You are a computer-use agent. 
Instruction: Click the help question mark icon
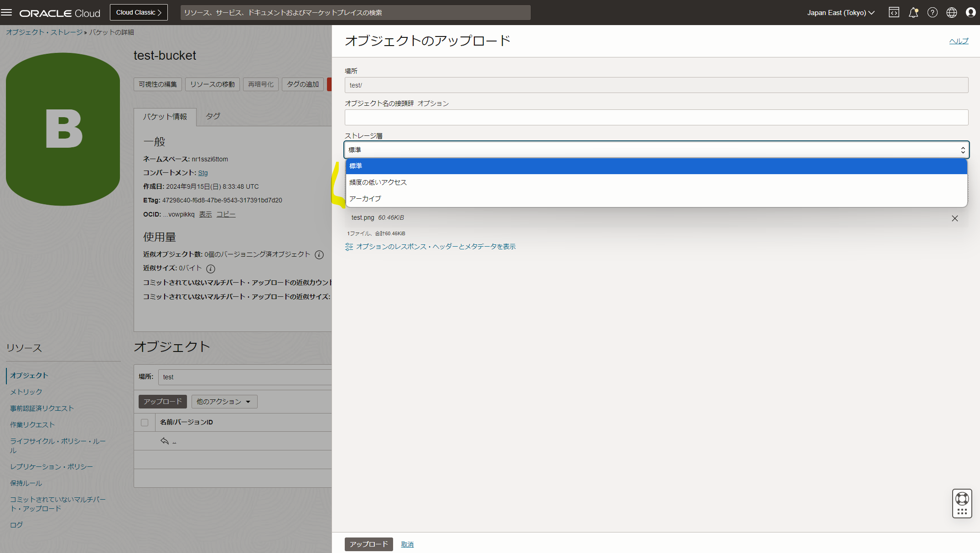(932, 12)
